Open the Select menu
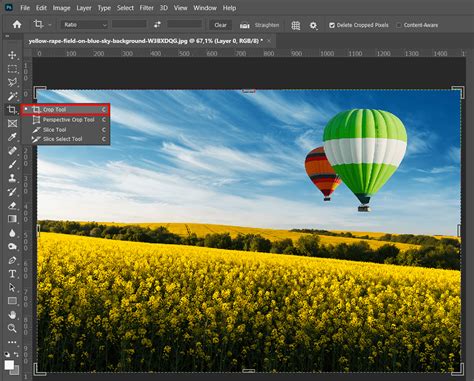Image resolution: width=474 pixels, height=381 pixels. 125,8
